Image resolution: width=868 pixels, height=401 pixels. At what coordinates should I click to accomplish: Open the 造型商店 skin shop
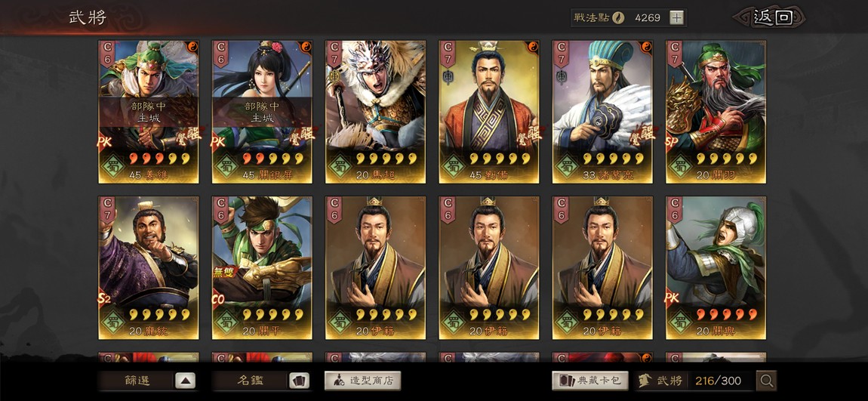coord(362,381)
